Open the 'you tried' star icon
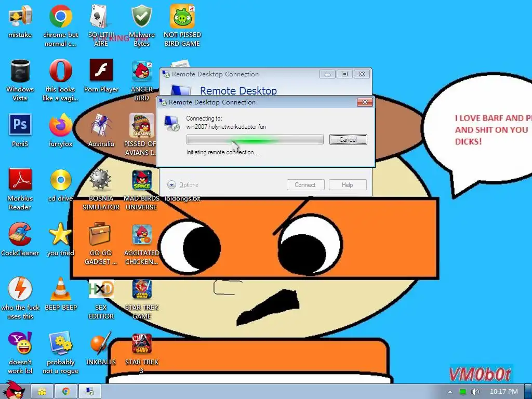532x399 pixels. pos(60,234)
